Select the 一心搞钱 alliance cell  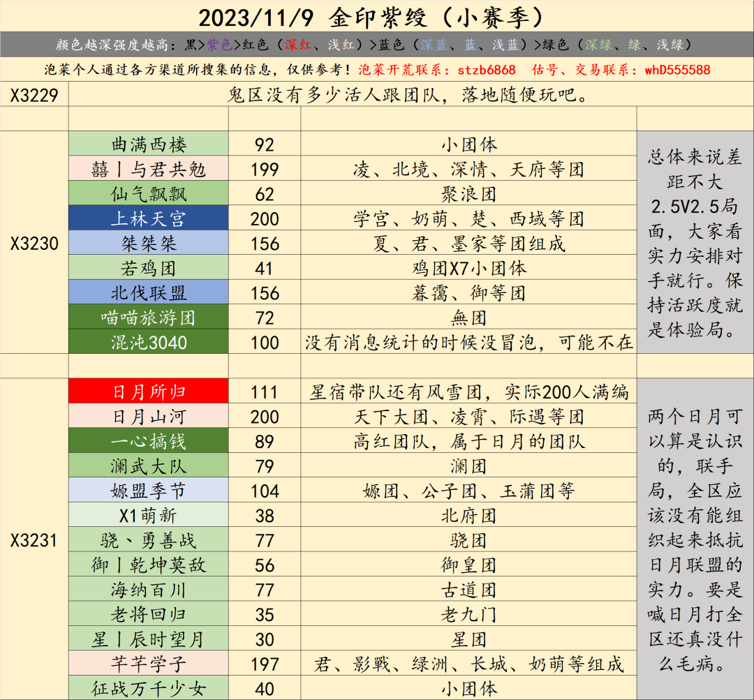[x=149, y=441]
